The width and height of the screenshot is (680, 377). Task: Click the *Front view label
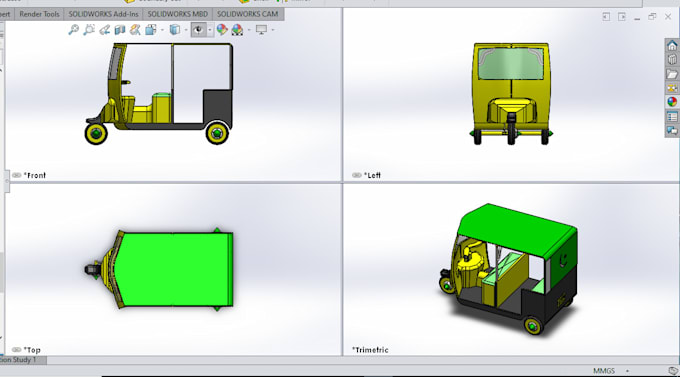(35, 175)
